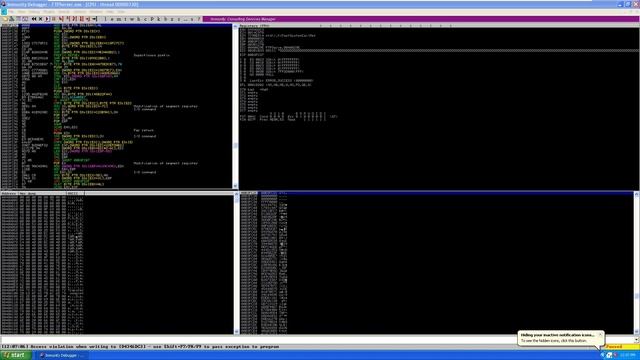
Task: Select the first 'Modification of segment register' comment
Action: pyautogui.click(x=166, y=106)
